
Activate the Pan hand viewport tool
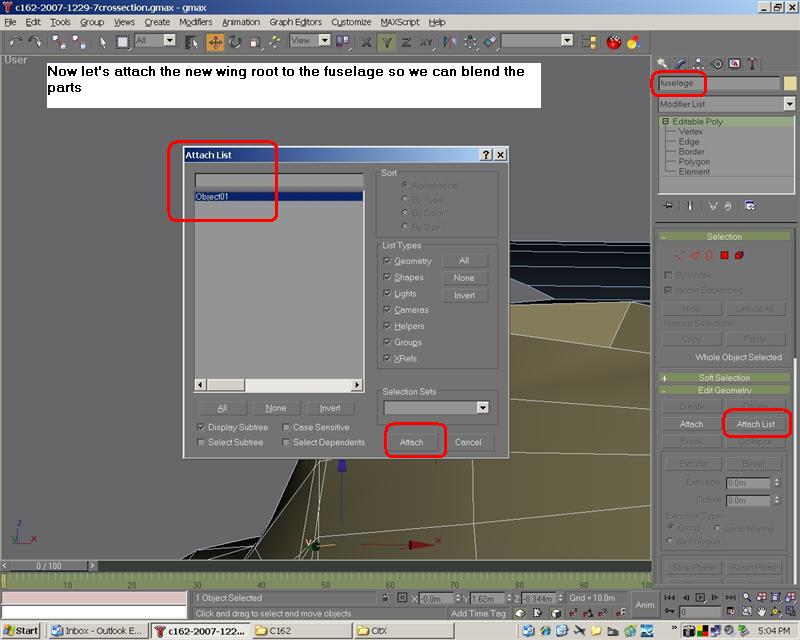[761, 611]
